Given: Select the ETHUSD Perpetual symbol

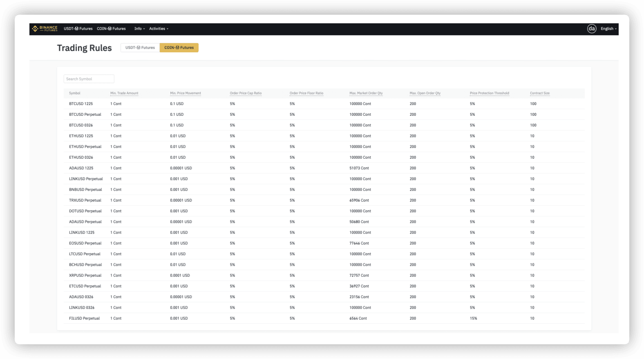Looking at the screenshot, I should 85,146.
